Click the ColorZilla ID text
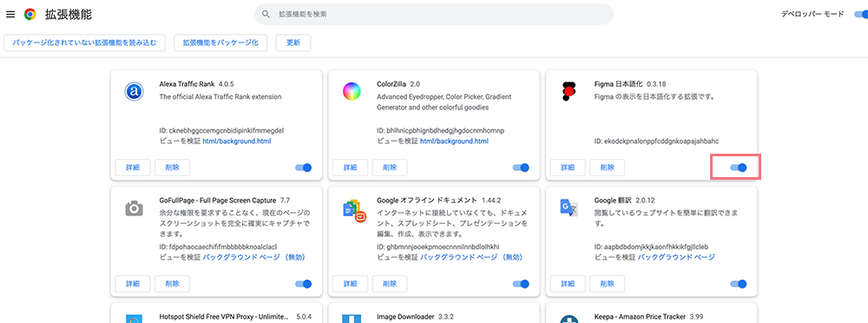868x323 pixels. tap(441, 131)
